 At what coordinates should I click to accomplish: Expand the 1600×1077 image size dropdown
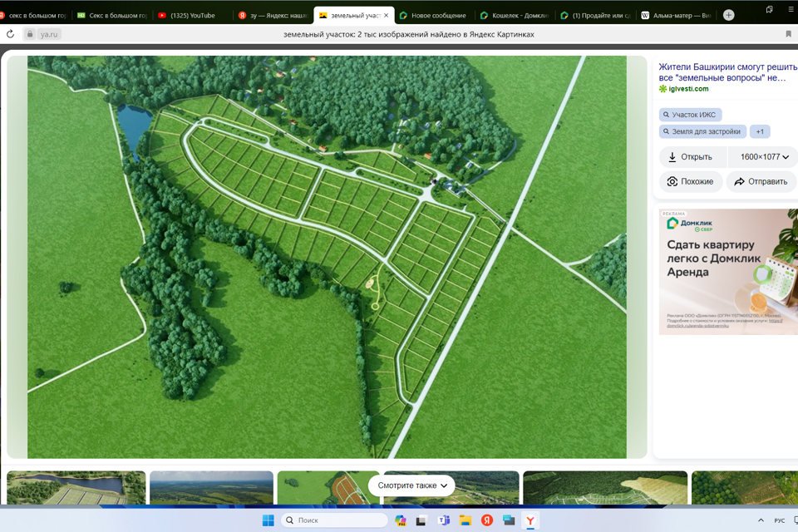(764, 157)
